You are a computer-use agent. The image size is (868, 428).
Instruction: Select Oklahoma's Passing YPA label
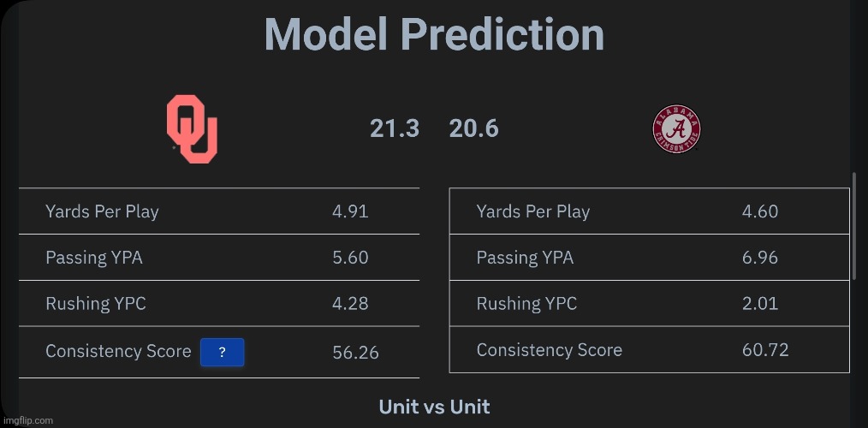(94, 258)
